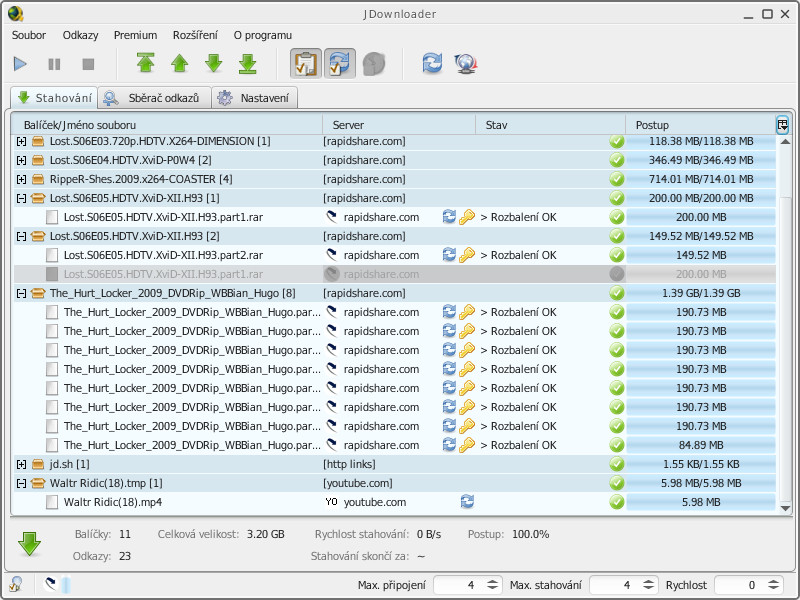Collapse Lost.S06E05.HDTV.XviD-XII.H93 [2] package

21,236
